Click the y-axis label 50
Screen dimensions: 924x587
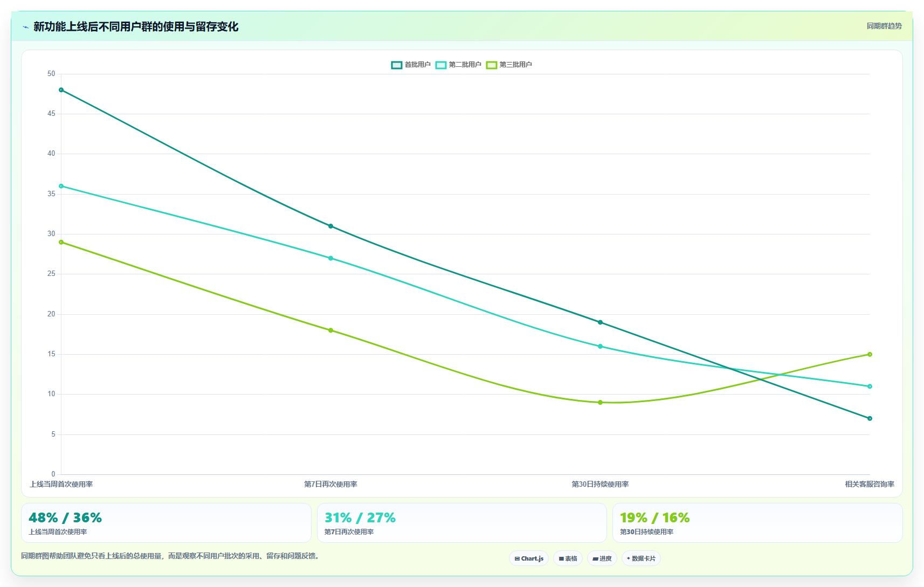51,74
